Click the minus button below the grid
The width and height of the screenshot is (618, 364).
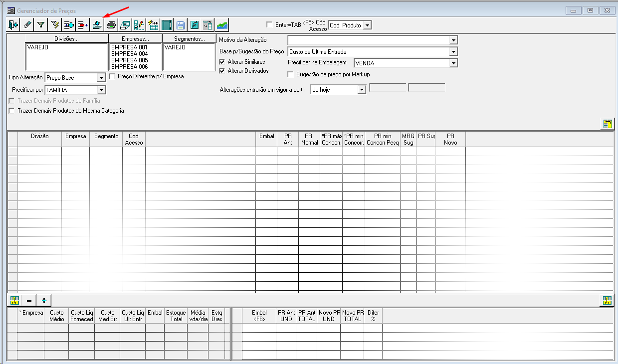tap(29, 300)
